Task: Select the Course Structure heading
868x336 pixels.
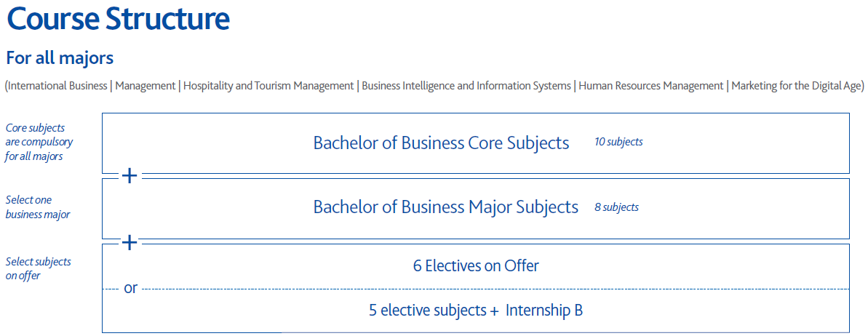Action: click(119, 18)
